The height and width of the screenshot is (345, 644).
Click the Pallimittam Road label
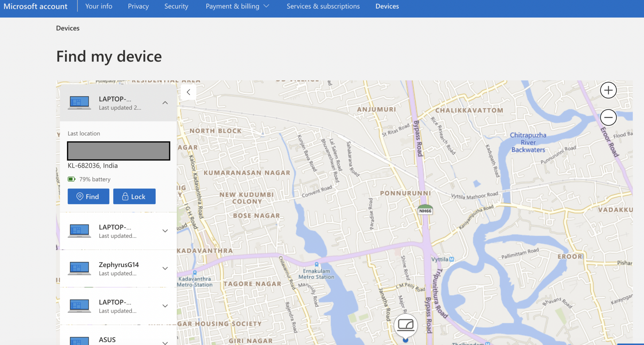(x=520, y=253)
